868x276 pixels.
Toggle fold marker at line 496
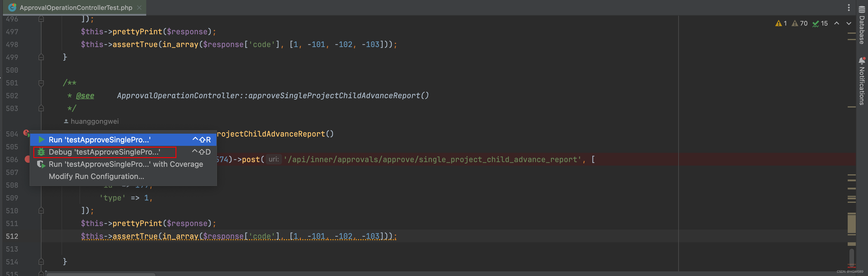click(x=41, y=19)
